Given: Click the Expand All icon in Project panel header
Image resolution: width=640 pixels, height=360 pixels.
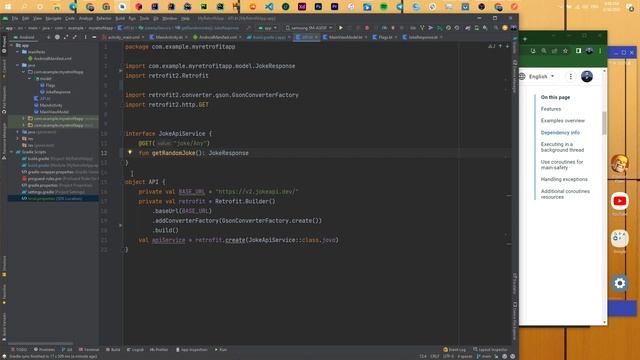Looking at the screenshot, I should (x=66, y=37).
